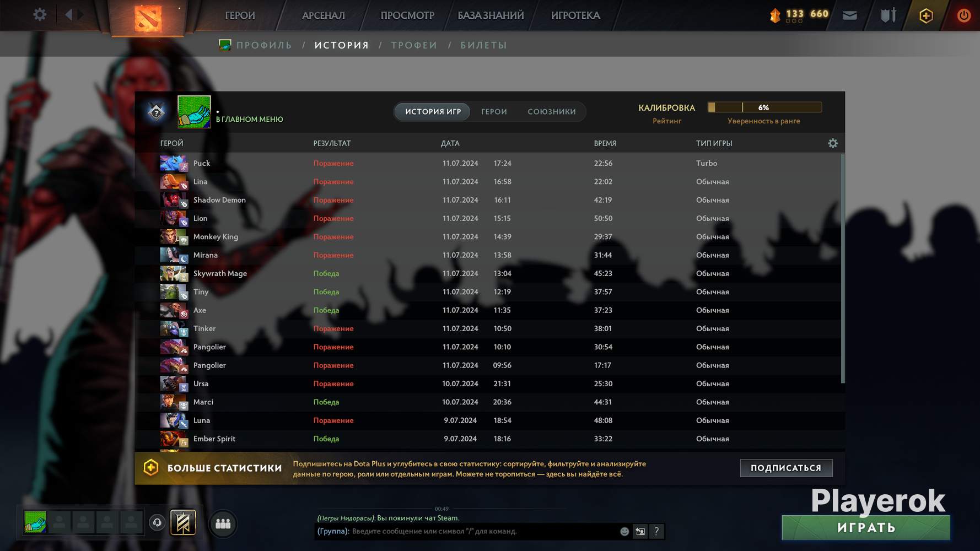This screenshot has height=551, width=980.
Task: Sort by the ДАТА column header
Action: tap(450, 143)
